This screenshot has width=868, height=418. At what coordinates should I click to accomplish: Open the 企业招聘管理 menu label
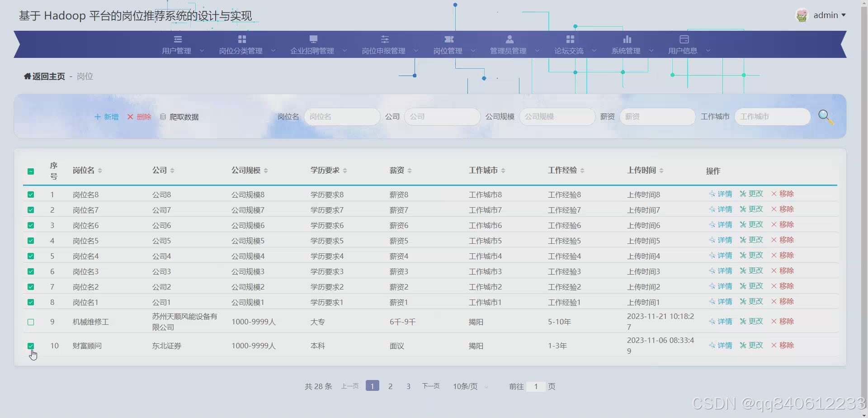312,51
